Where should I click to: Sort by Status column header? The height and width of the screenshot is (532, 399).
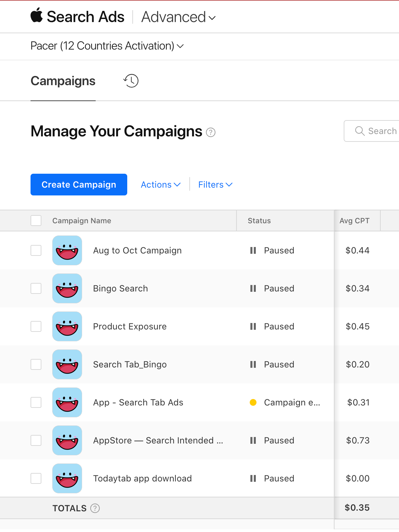tap(259, 221)
